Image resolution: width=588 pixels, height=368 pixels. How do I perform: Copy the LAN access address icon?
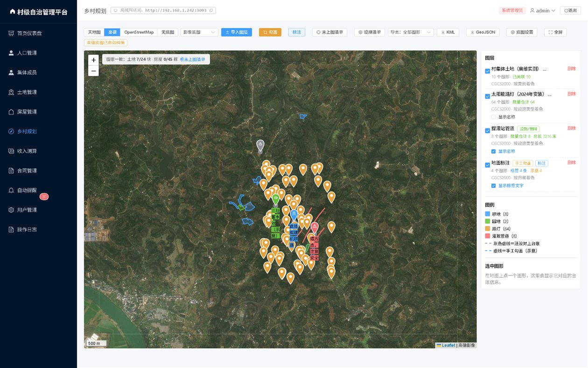211,10
